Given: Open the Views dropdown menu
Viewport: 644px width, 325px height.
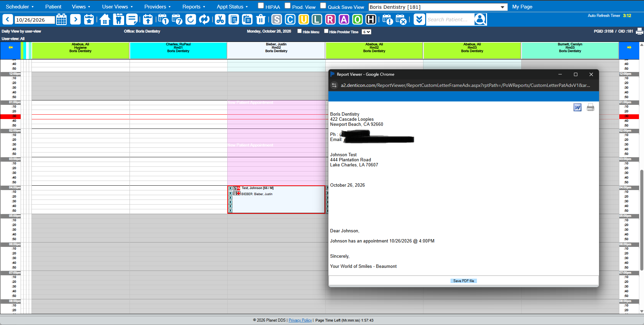Looking at the screenshot, I should pos(81,7).
